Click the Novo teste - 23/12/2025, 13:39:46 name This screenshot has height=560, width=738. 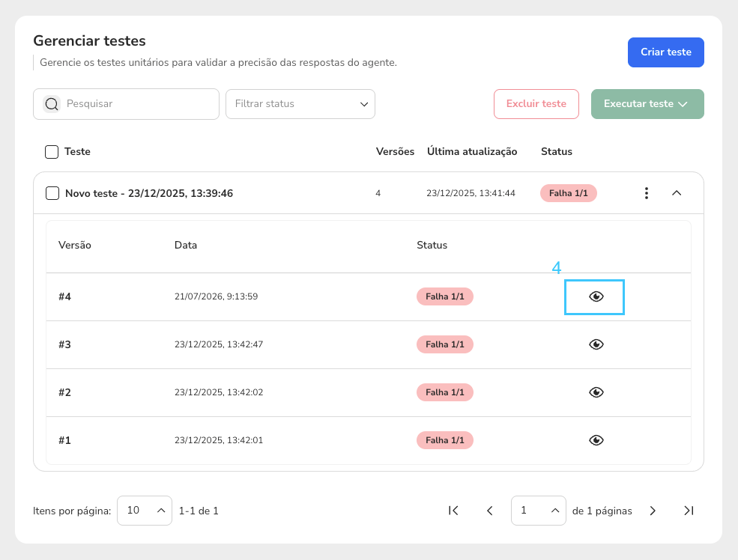(x=149, y=193)
